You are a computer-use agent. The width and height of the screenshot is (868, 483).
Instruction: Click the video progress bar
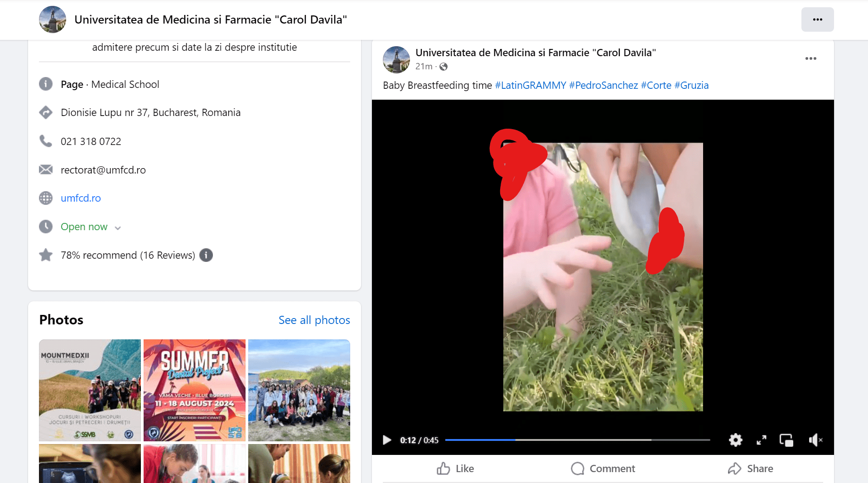click(577, 440)
